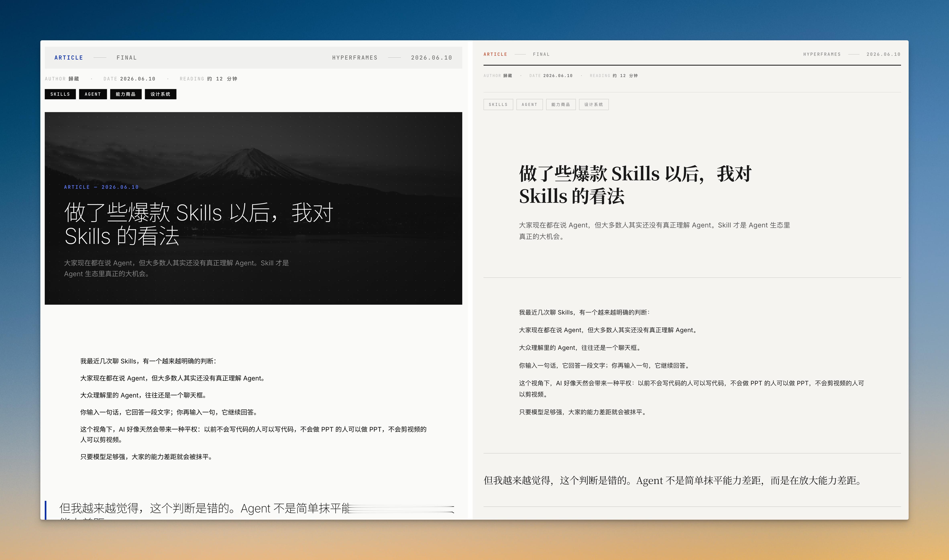Click right panel line 你输入一句话
949x560 pixels.
coord(605,366)
